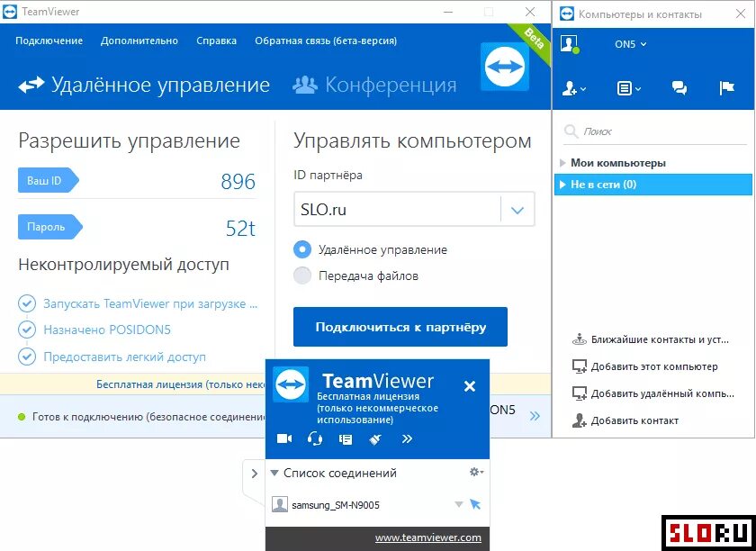Click Добавить этот компьютер

coord(654,366)
